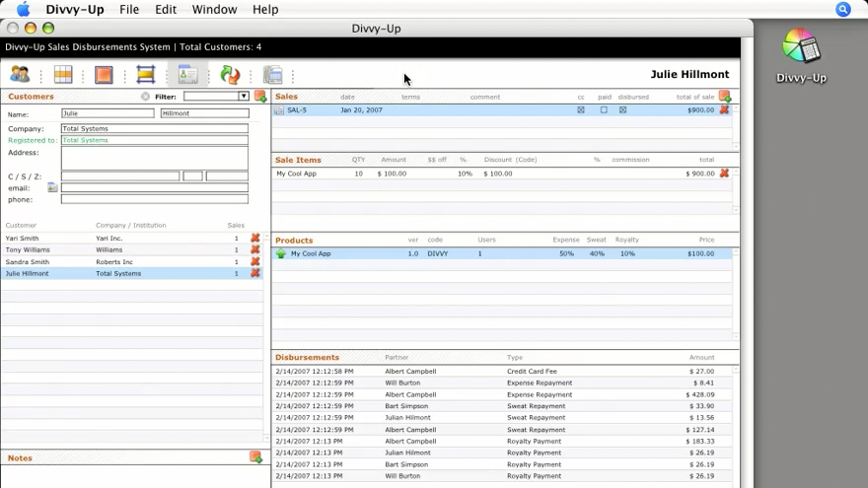This screenshot has width=868, height=488.
Task: Click the customer contact card toolbar icon
Action: point(187,74)
